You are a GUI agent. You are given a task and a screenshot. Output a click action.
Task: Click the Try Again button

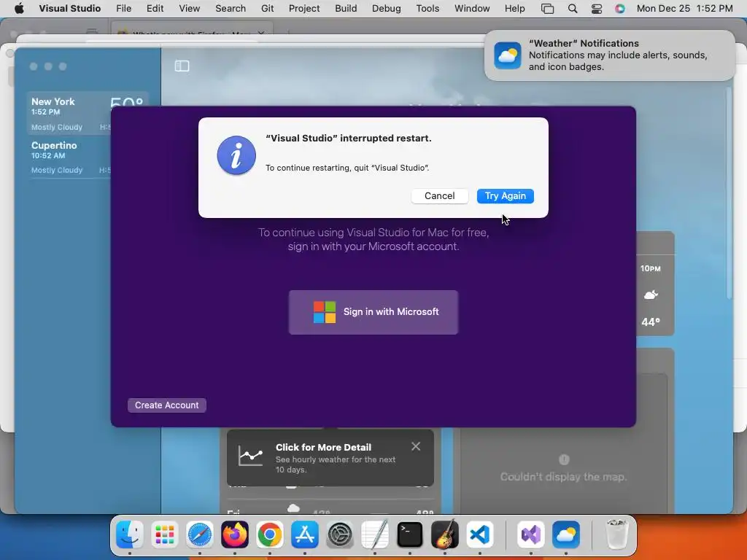(505, 196)
